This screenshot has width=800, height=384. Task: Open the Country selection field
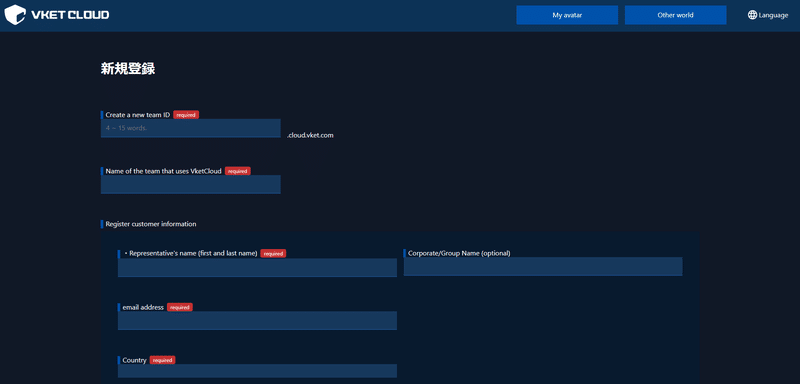(257, 371)
